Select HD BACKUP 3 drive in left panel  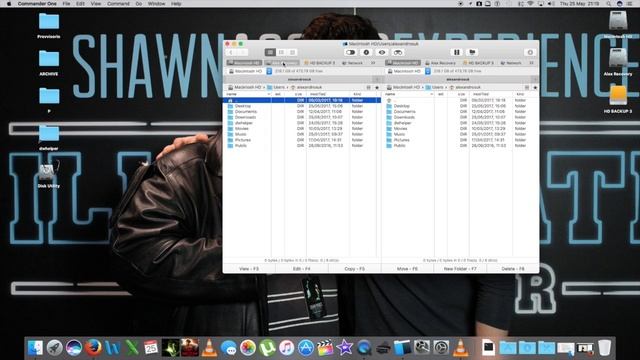(x=320, y=63)
